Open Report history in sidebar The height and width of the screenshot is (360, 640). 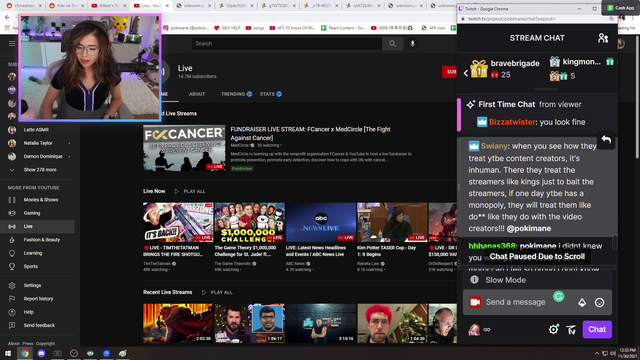coord(38,299)
